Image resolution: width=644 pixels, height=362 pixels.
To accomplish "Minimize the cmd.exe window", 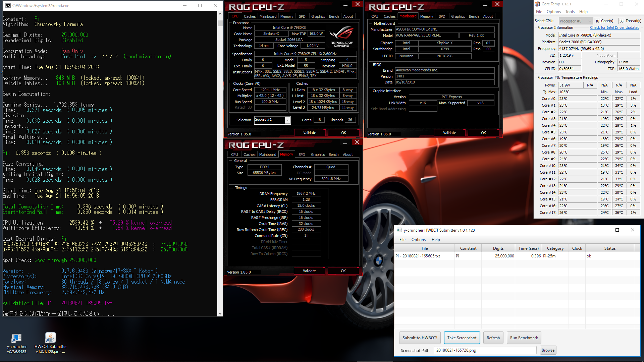I will coord(185,5).
